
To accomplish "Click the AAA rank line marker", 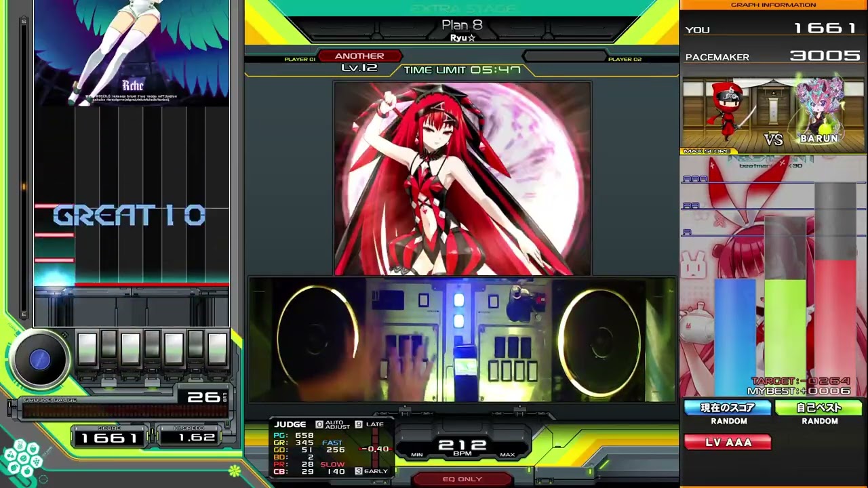I will coord(695,179).
